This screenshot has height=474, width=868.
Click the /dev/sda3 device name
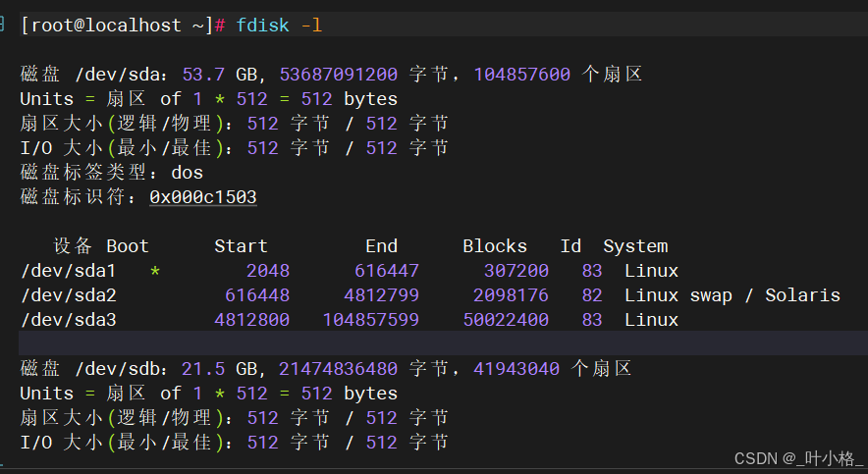(69, 320)
